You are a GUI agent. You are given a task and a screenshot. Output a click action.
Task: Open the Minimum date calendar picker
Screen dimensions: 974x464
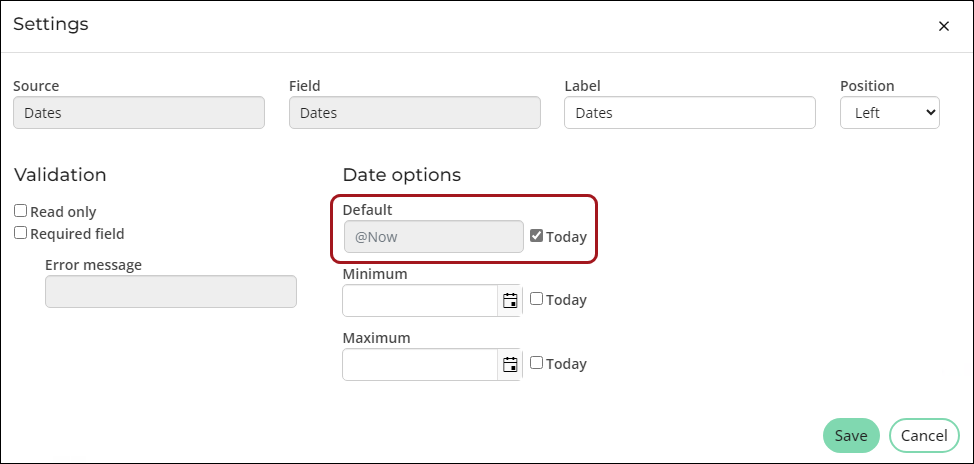510,301
